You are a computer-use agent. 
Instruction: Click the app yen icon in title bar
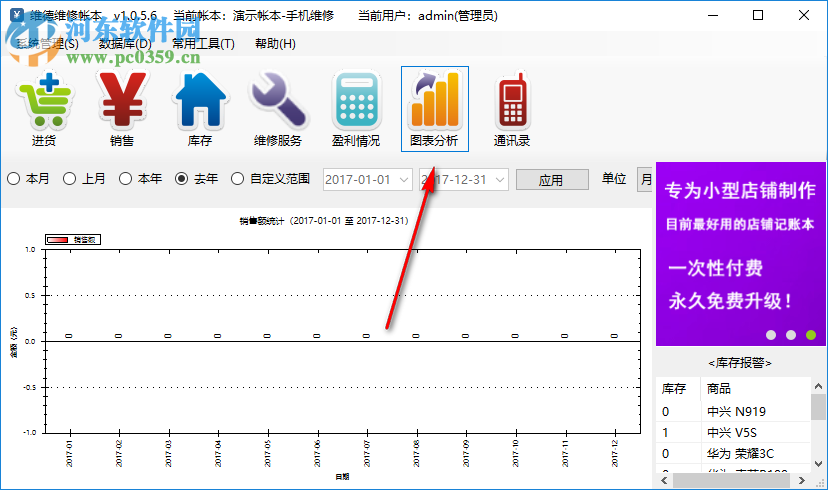tap(17, 15)
